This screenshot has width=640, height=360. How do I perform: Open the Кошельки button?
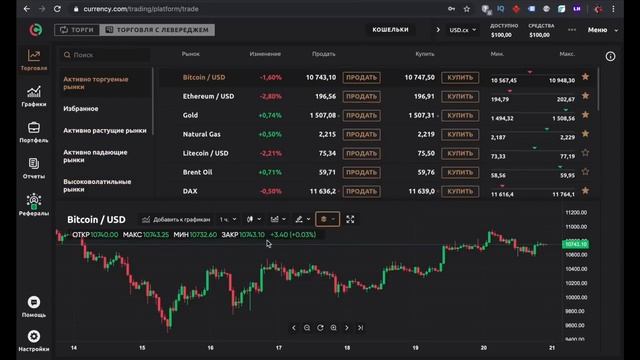click(x=390, y=30)
